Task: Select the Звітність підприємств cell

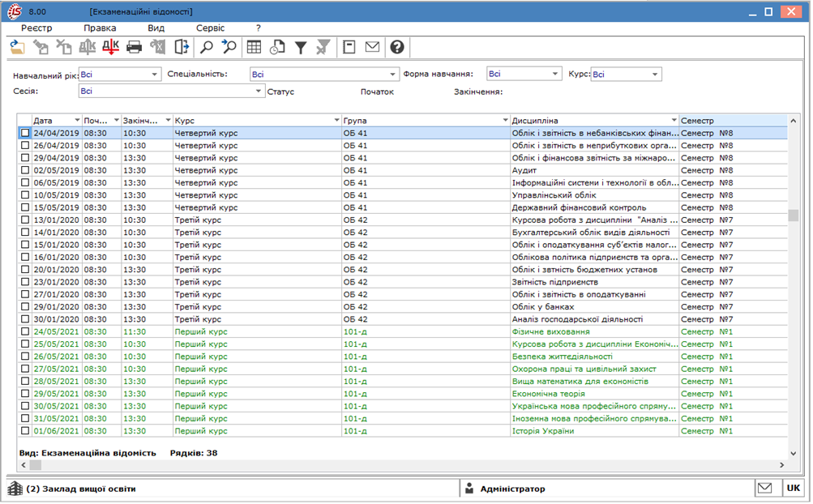Action: tap(595, 282)
